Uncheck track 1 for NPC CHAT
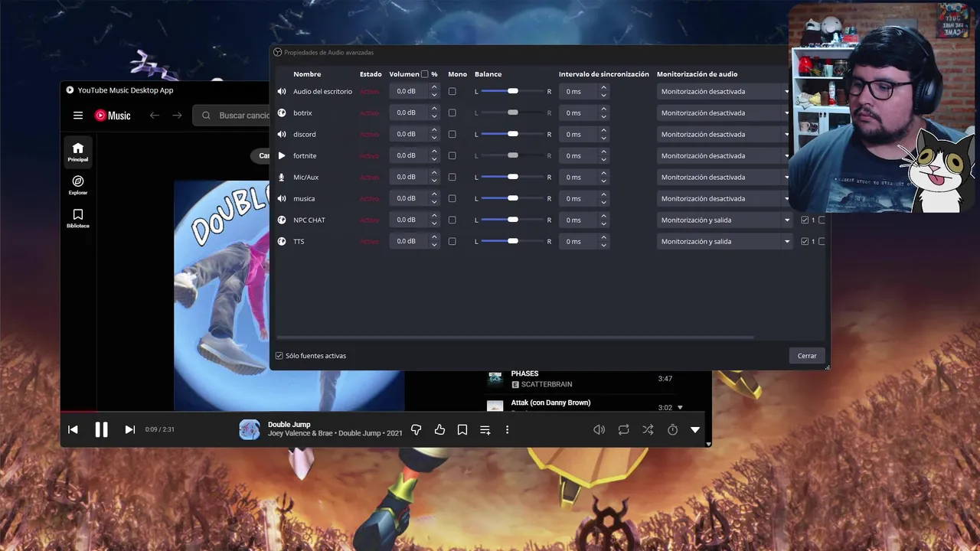 click(805, 220)
